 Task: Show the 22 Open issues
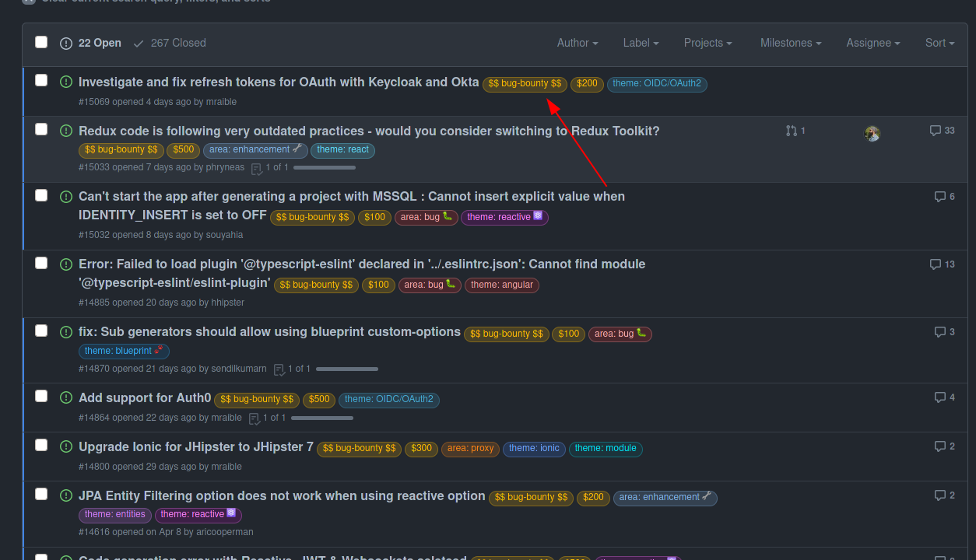[91, 43]
